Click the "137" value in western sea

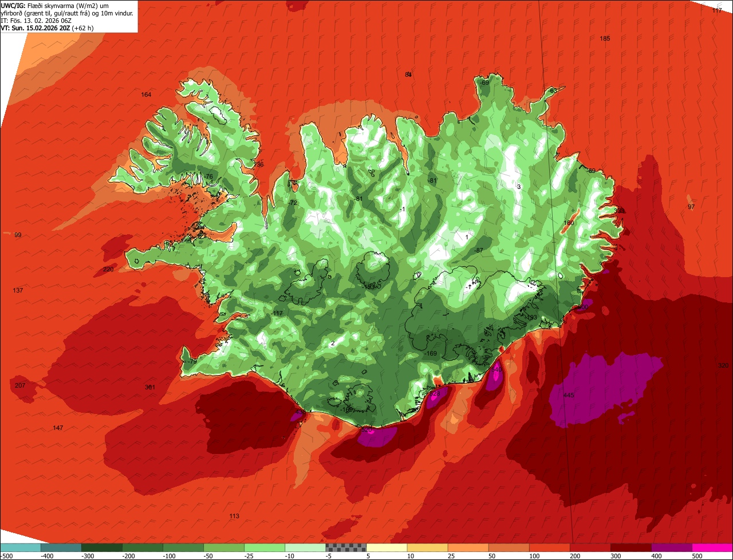(x=18, y=291)
